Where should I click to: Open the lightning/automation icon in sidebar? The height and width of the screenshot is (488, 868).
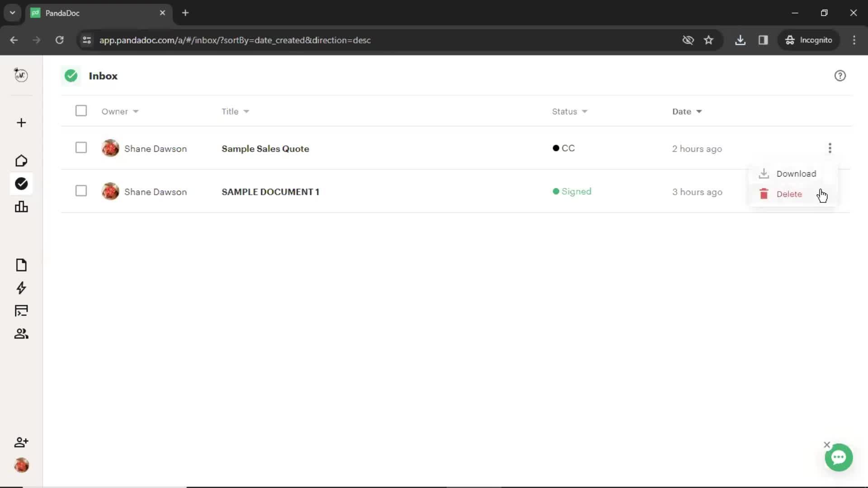21,288
